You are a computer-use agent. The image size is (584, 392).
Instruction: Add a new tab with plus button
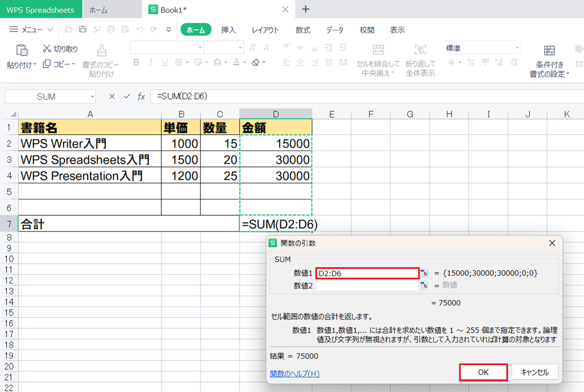(305, 9)
